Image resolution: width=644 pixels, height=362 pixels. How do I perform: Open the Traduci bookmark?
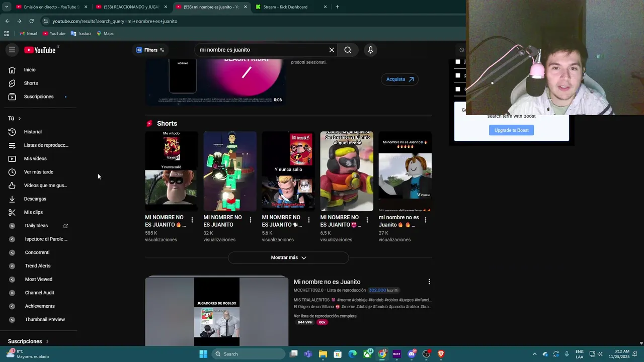[x=81, y=34]
